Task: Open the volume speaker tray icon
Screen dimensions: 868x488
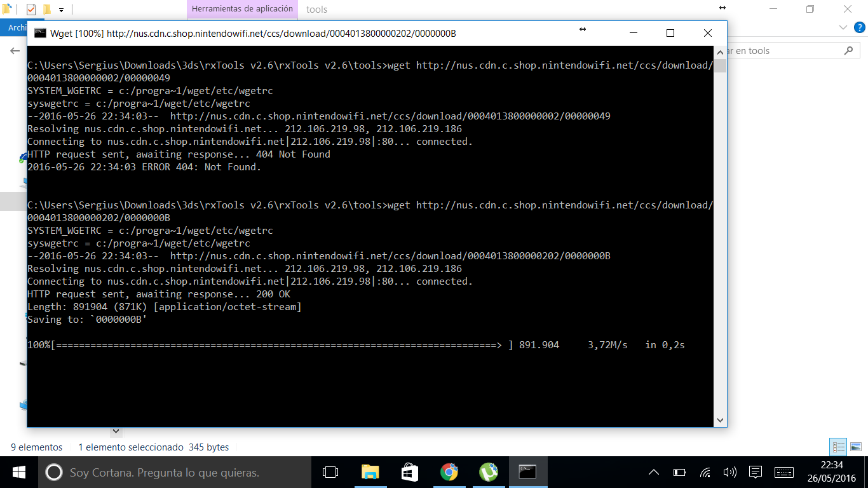Action: tap(730, 472)
